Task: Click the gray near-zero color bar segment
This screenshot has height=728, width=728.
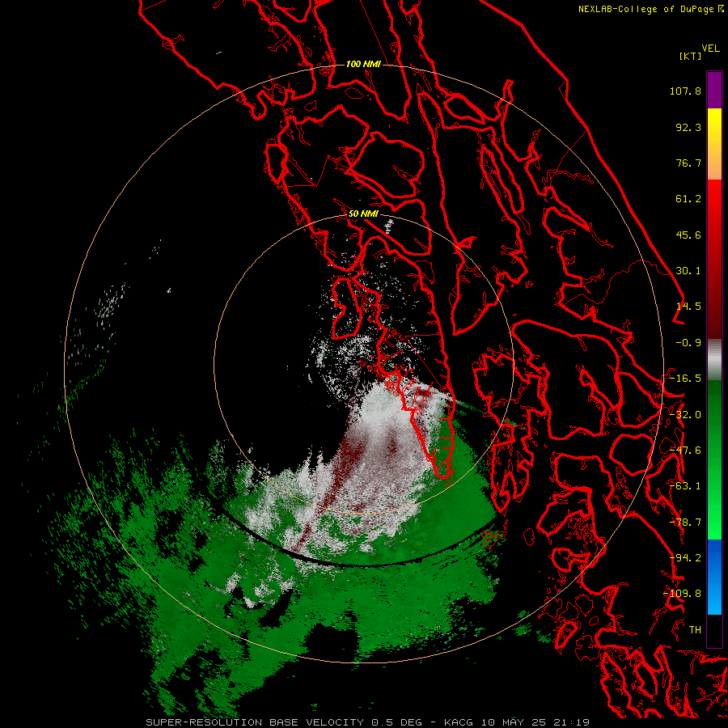Action: coord(714,360)
